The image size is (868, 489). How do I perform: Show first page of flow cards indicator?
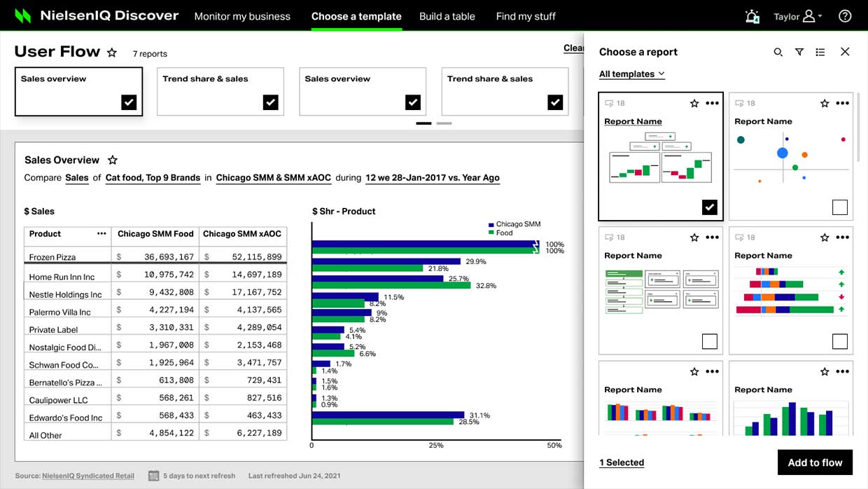(423, 123)
